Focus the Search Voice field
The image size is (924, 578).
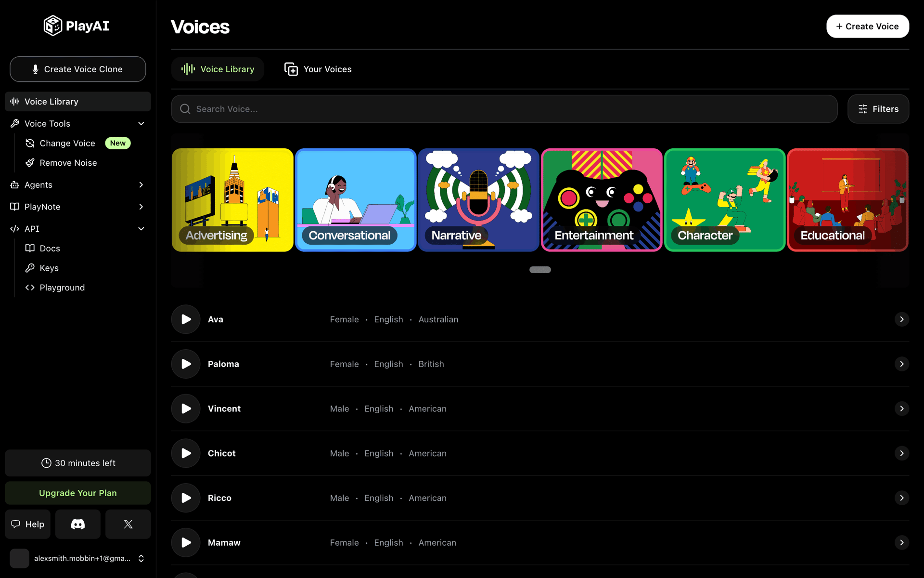[x=504, y=109]
